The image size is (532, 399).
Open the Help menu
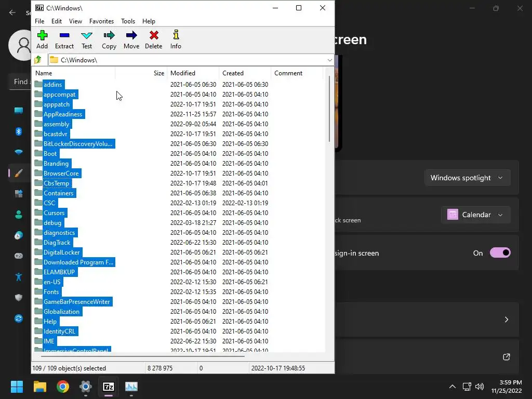tap(149, 21)
